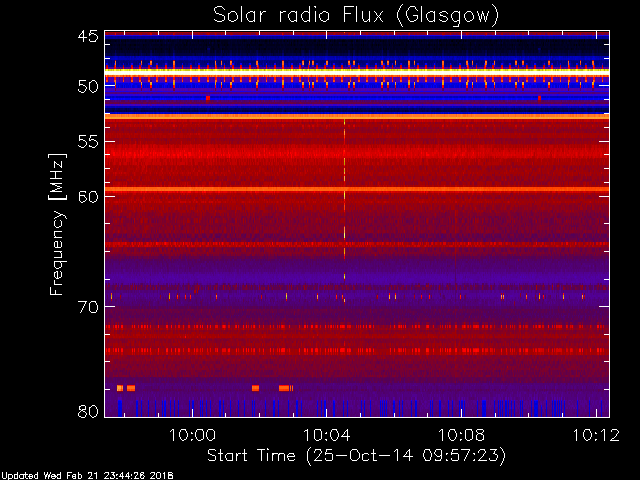Click the 60 frequency tick label
This screenshot has width=640, height=480.
(x=88, y=197)
